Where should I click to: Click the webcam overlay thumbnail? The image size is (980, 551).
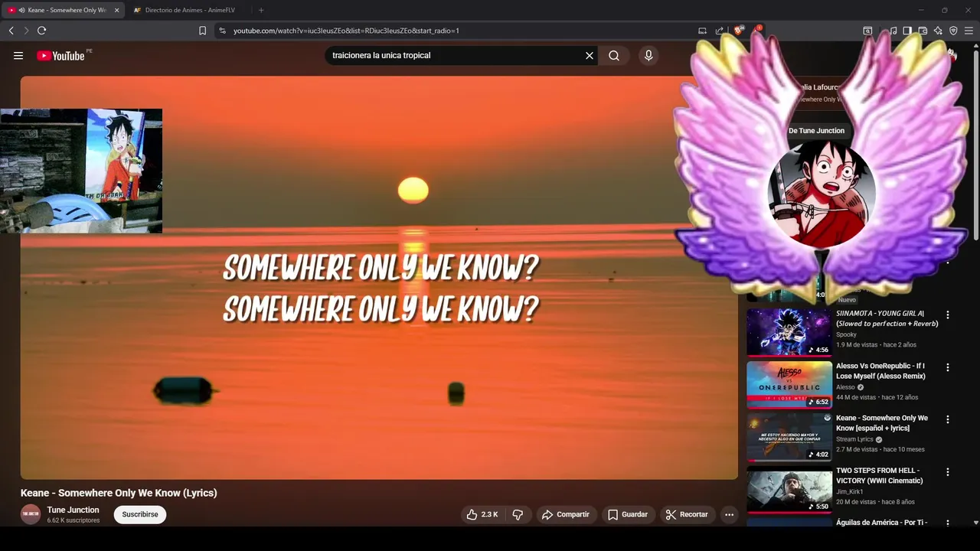tap(81, 171)
